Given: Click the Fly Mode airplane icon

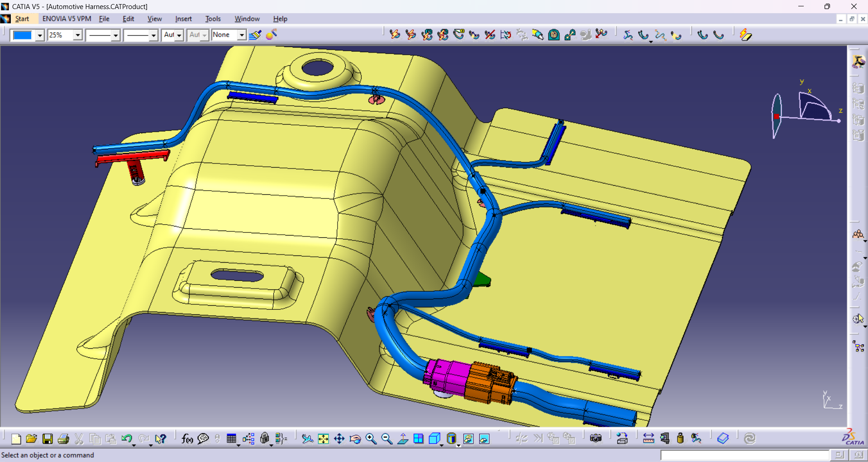Looking at the screenshot, I should (307, 438).
